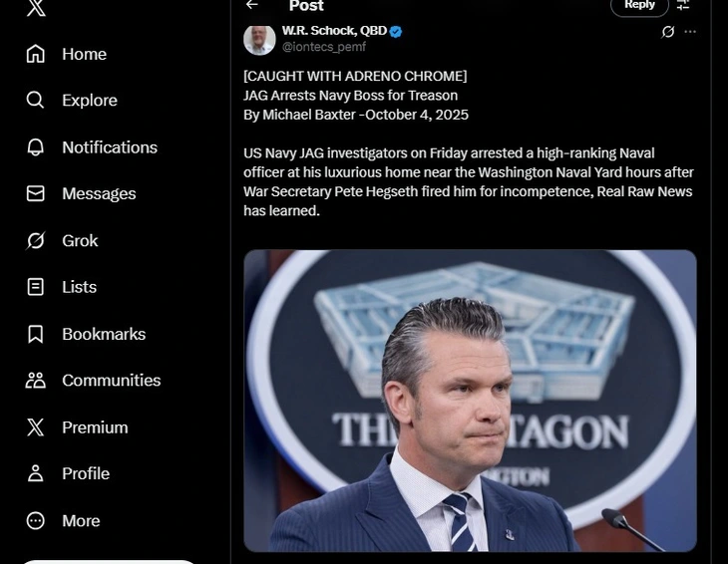Open the three-dot post options menu
Viewport: 728px width, 564px height.
point(690,32)
